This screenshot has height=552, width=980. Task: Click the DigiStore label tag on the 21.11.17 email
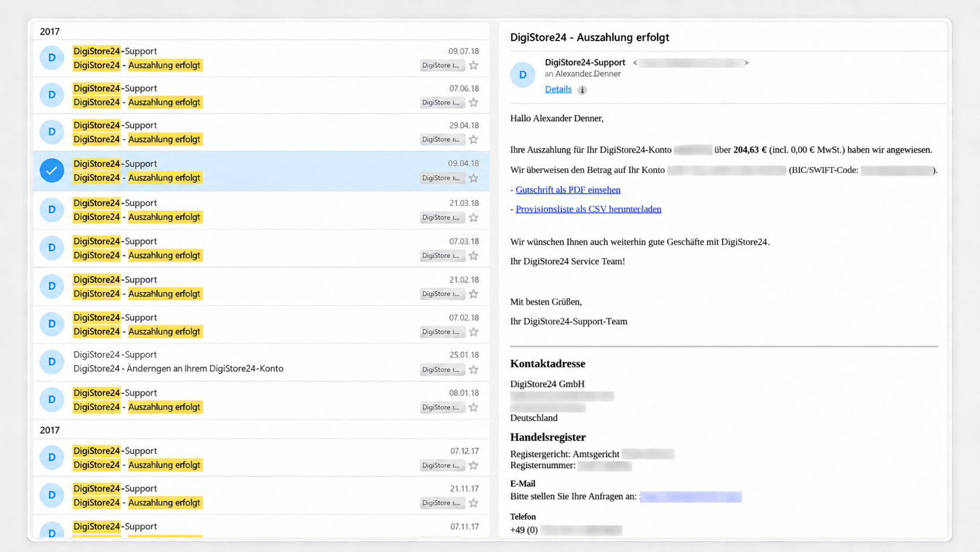(442, 503)
